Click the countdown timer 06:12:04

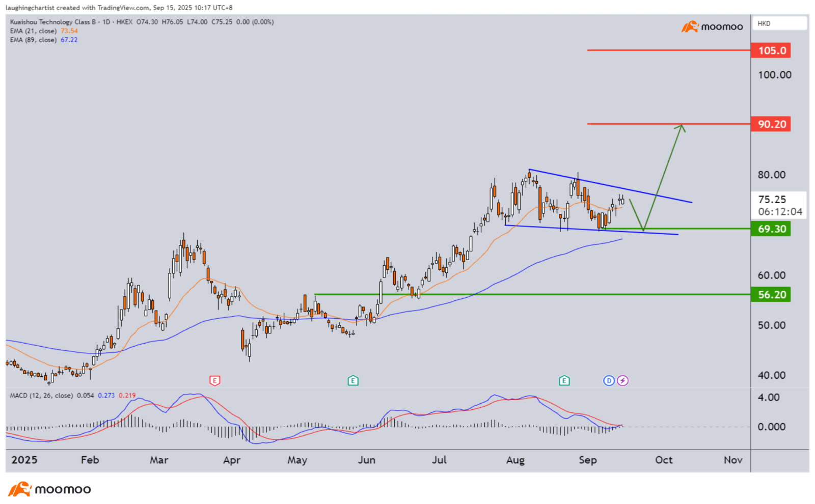(780, 212)
